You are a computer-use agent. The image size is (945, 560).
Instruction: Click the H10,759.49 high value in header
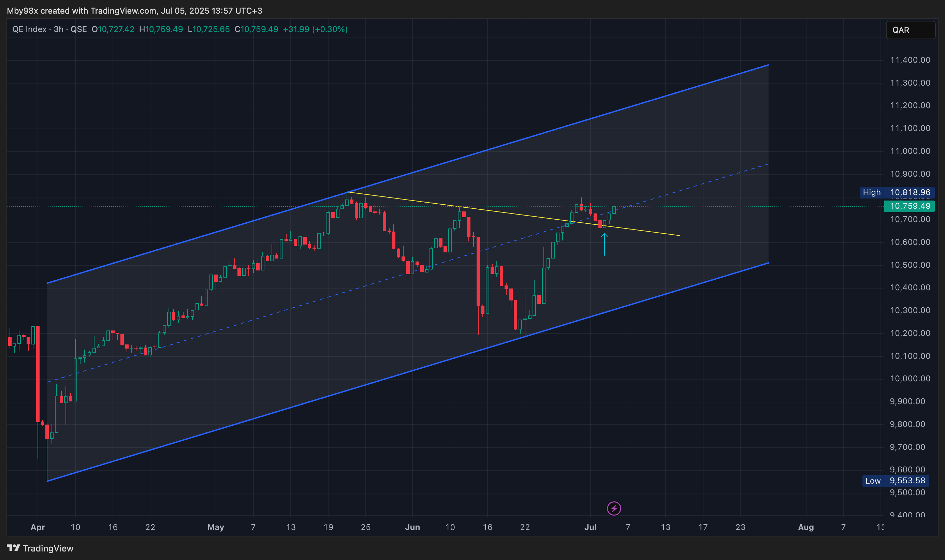pos(161,29)
